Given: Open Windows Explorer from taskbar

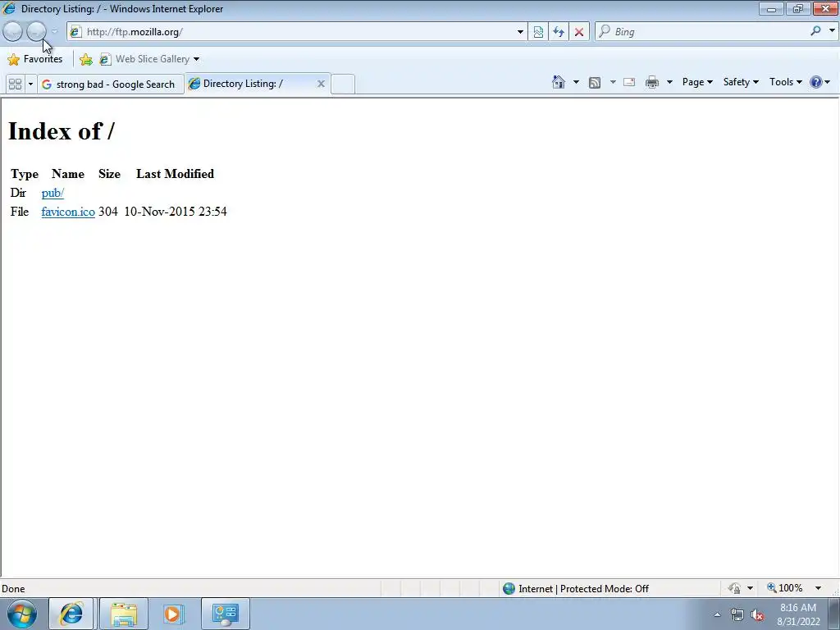Looking at the screenshot, I should tap(123, 614).
